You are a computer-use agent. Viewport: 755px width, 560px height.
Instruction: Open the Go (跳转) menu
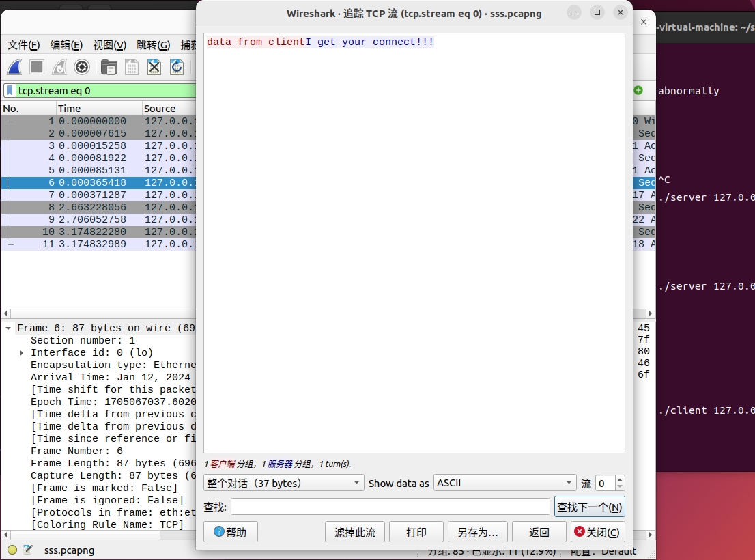click(x=153, y=45)
